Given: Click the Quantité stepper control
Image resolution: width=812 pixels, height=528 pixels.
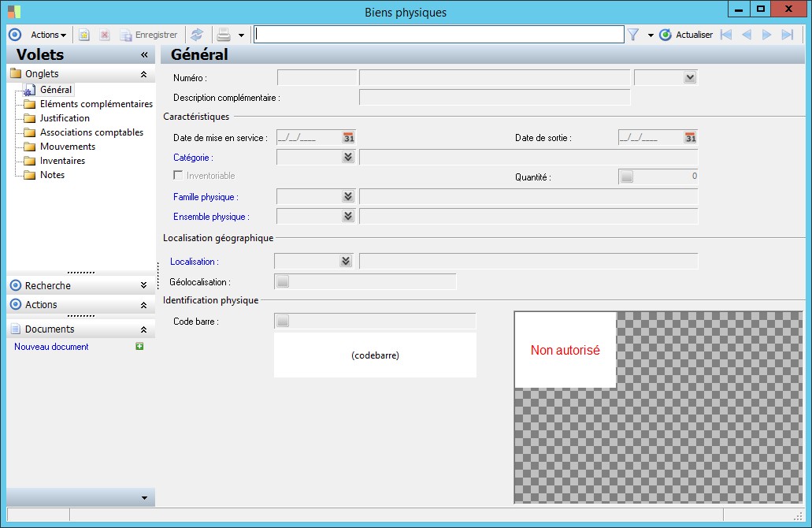Looking at the screenshot, I should coord(627,177).
